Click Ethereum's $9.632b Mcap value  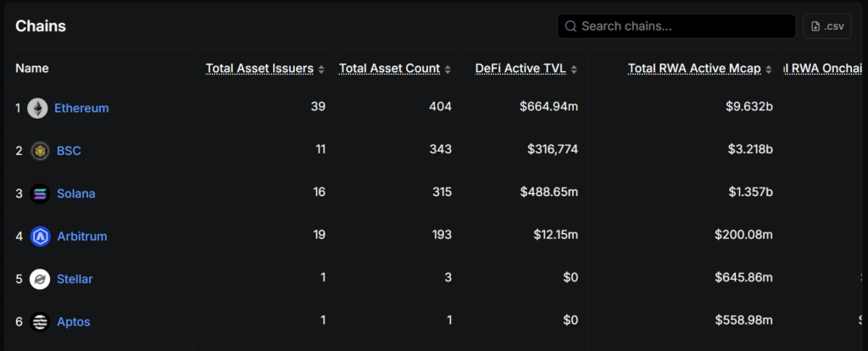point(749,107)
